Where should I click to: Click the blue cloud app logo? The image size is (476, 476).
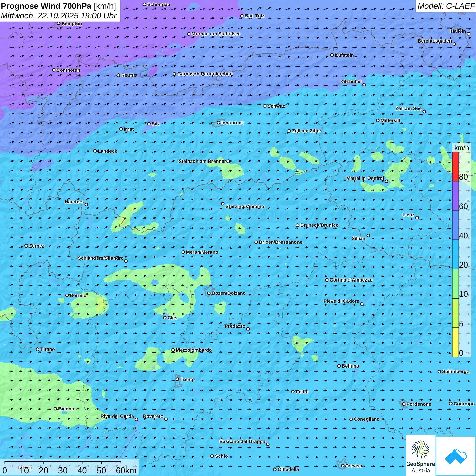[x=456, y=456]
